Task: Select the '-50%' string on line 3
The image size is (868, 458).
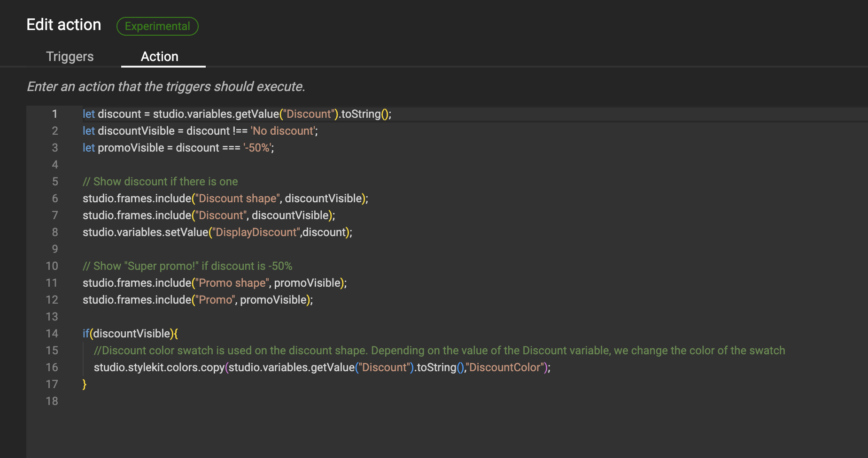Action: pyautogui.click(x=256, y=147)
